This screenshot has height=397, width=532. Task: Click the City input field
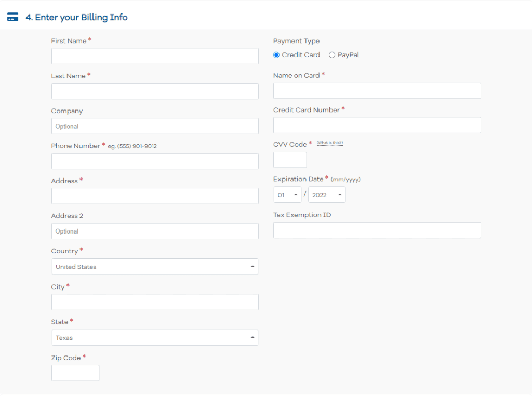point(155,302)
